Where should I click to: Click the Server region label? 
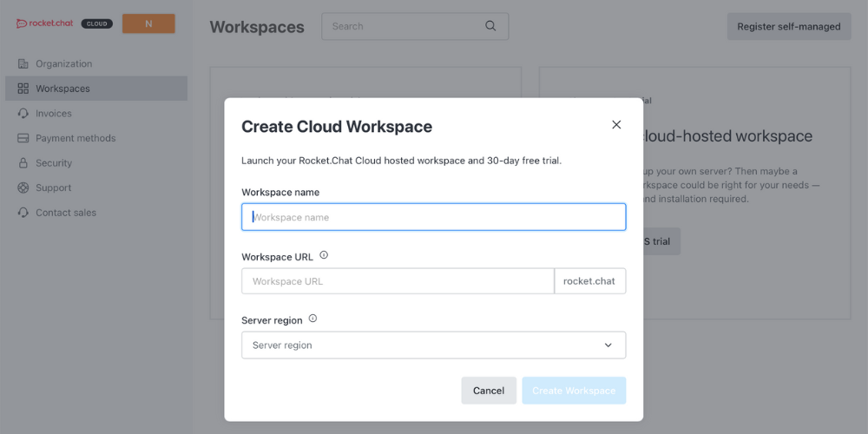point(272,320)
